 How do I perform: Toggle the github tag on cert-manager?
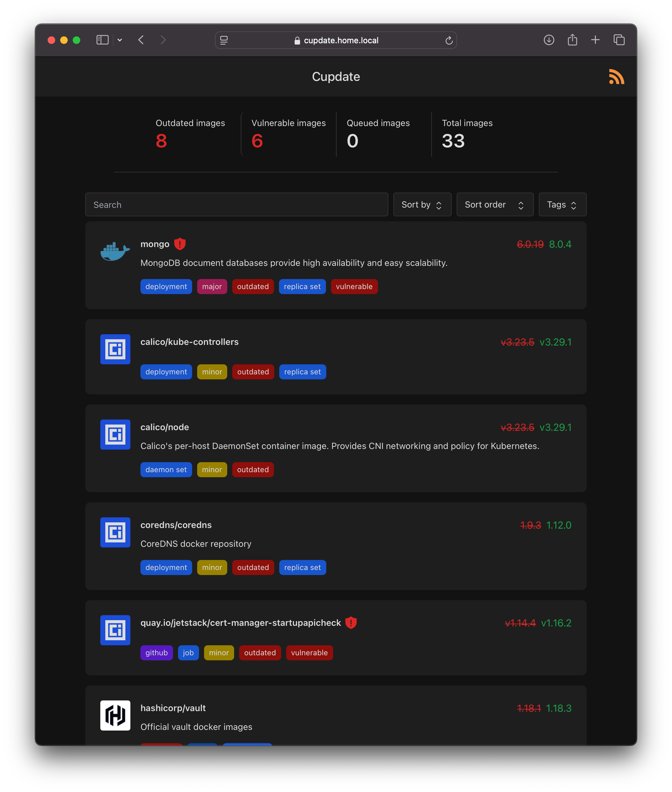156,652
